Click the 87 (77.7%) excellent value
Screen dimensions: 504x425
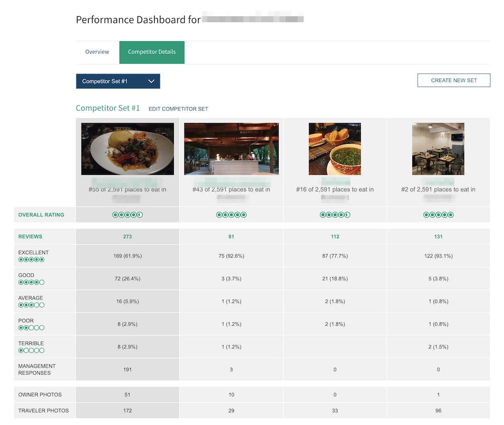click(x=335, y=256)
